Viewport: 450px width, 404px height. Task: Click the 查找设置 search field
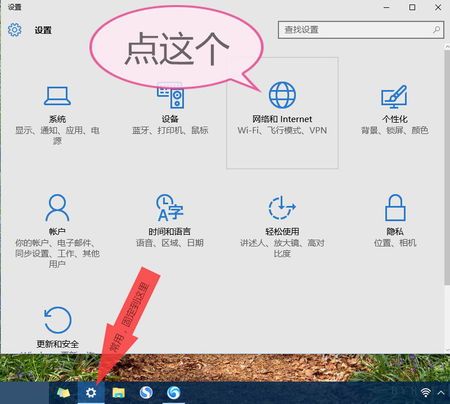coord(361,30)
